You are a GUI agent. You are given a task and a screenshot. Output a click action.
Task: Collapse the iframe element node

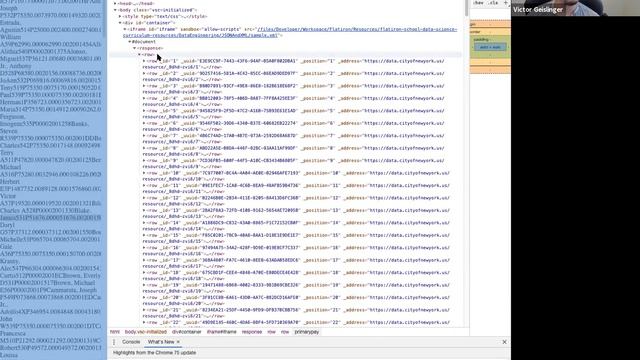125,29
